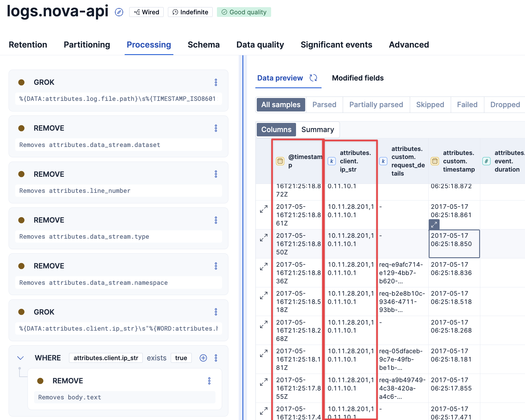
Task: Show All samples filter
Action: pos(281,105)
